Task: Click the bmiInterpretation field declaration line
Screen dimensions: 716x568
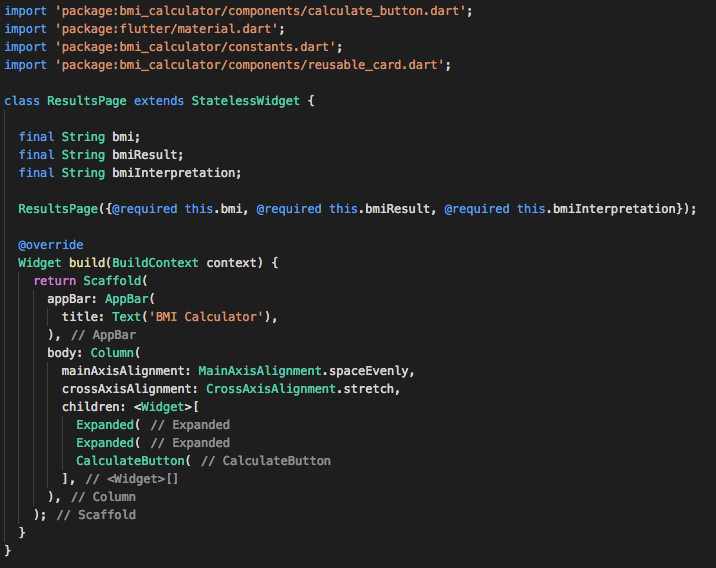Action: [130, 173]
